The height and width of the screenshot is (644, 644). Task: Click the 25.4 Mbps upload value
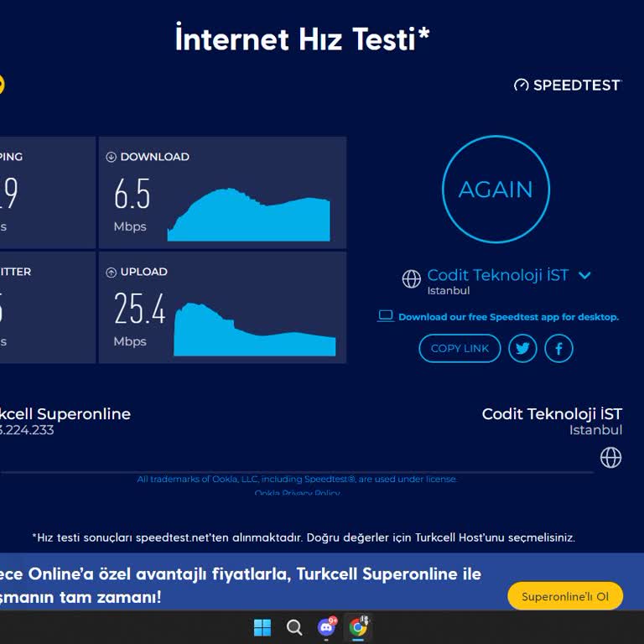click(x=140, y=309)
